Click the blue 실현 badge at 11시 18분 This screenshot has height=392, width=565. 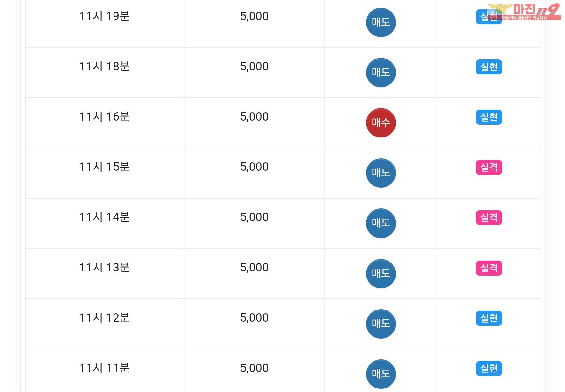click(x=489, y=67)
